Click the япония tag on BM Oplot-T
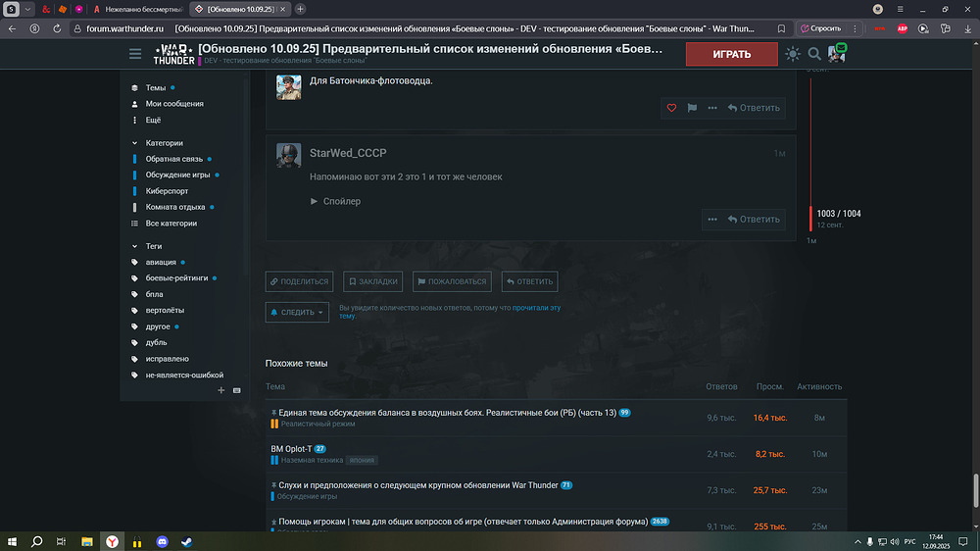 (362, 460)
